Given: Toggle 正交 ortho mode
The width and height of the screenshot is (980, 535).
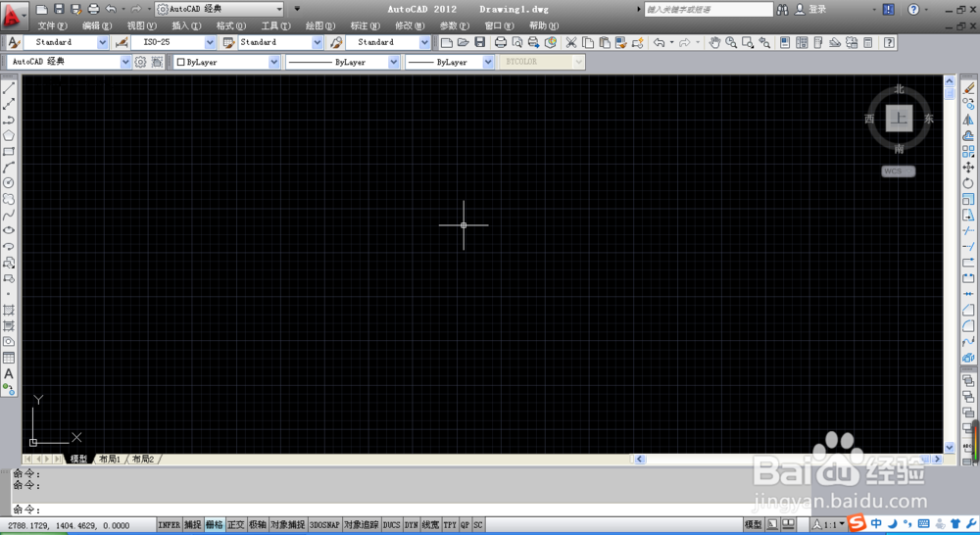Looking at the screenshot, I should [236, 525].
